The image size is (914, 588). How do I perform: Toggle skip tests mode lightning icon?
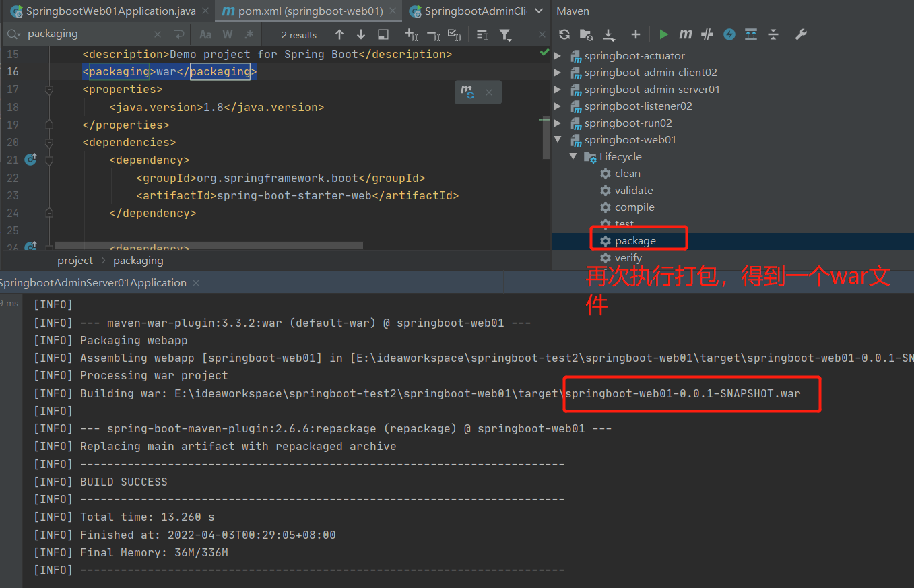point(729,34)
